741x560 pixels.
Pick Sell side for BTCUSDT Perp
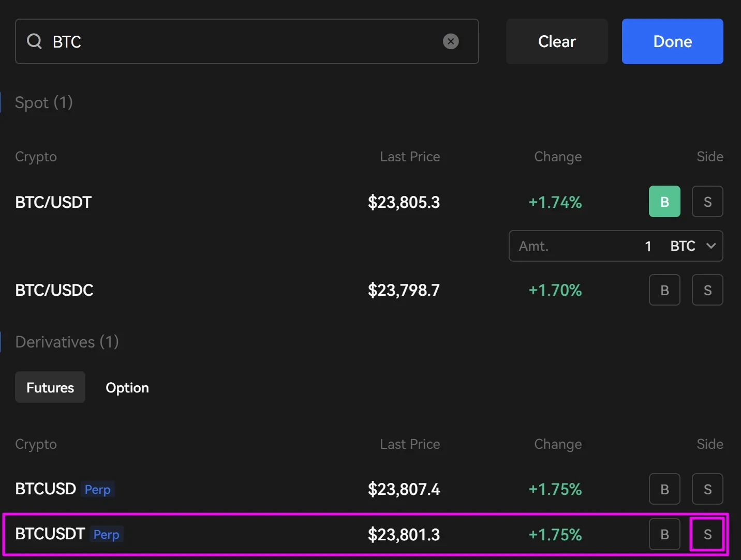(707, 534)
